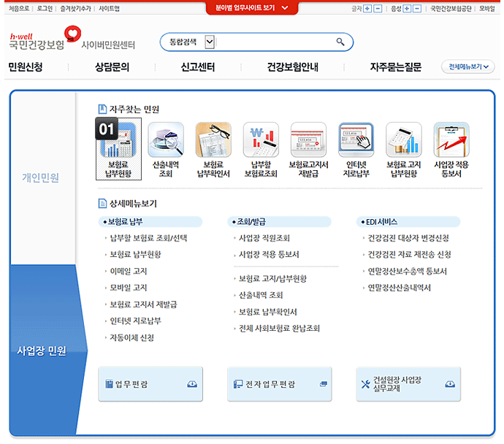Increase font size with 글자 plus button
Viewport: 504px width, 444px height.
(367, 9)
